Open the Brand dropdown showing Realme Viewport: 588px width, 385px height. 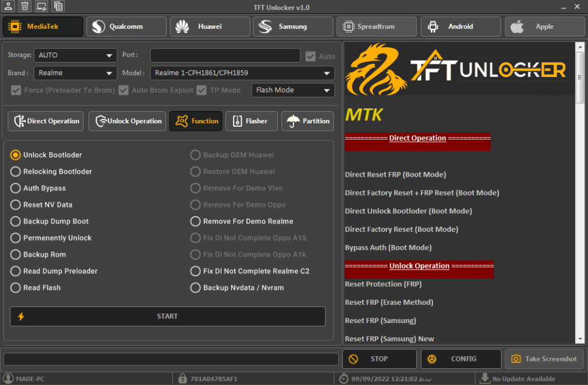75,73
